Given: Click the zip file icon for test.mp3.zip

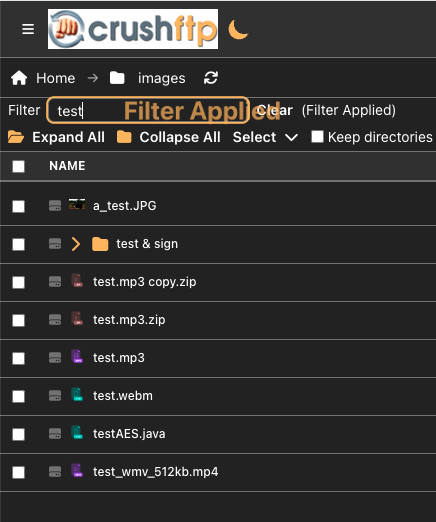Looking at the screenshot, I should pos(77,319).
